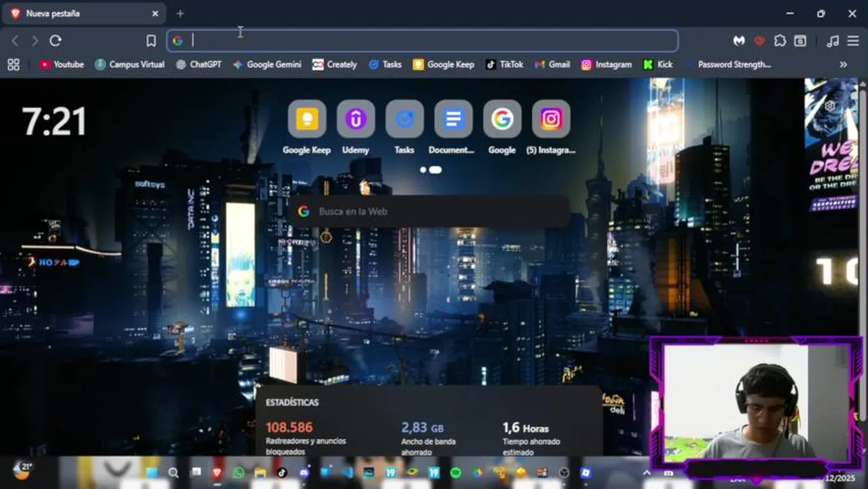Open new tab page settings gear
Image resolution: width=868 pixels, height=489 pixels.
tap(830, 105)
